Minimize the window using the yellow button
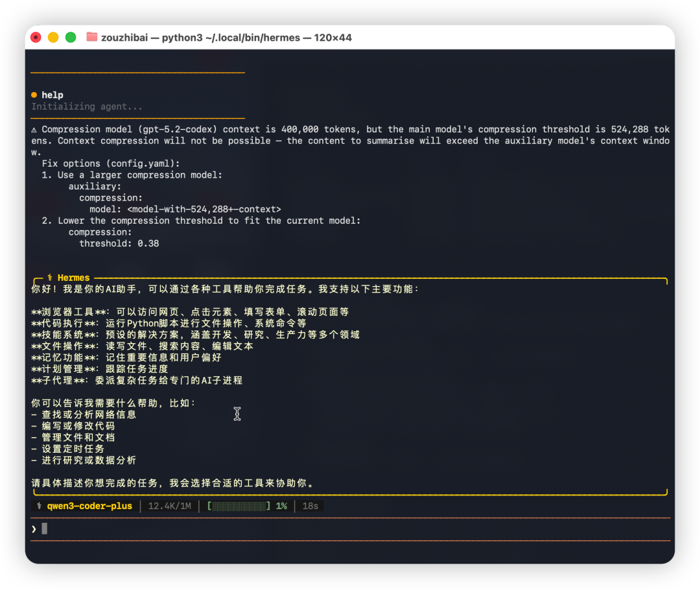This screenshot has width=700, height=589. point(53,38)
